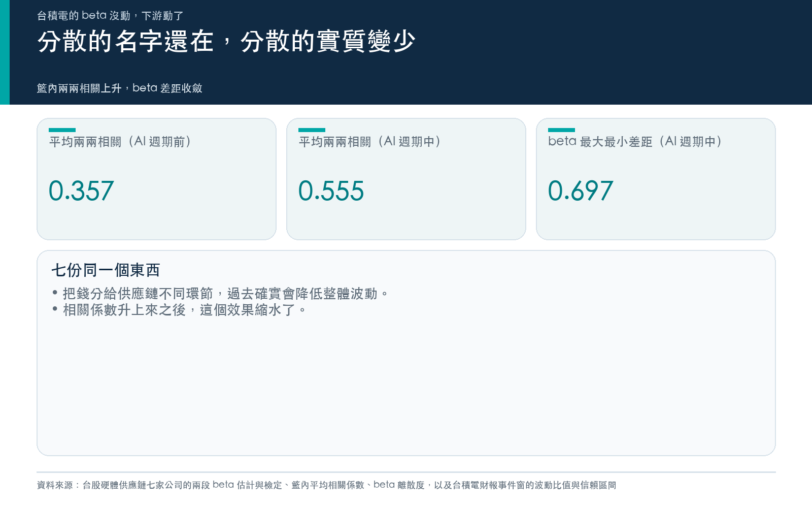Select the bullet 相關係數升上來之後，這個效果縮水了
Screen dimensions: 812x508
pos(179,310)
